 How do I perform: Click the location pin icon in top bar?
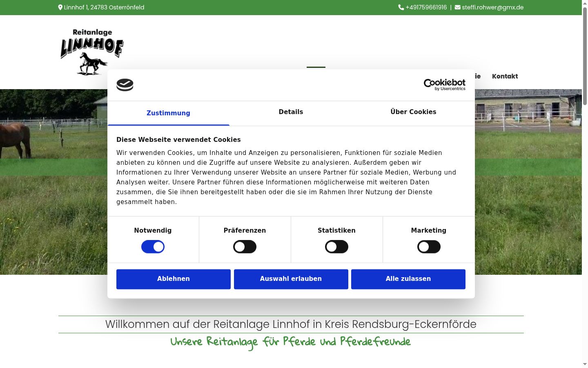[60, 7]
